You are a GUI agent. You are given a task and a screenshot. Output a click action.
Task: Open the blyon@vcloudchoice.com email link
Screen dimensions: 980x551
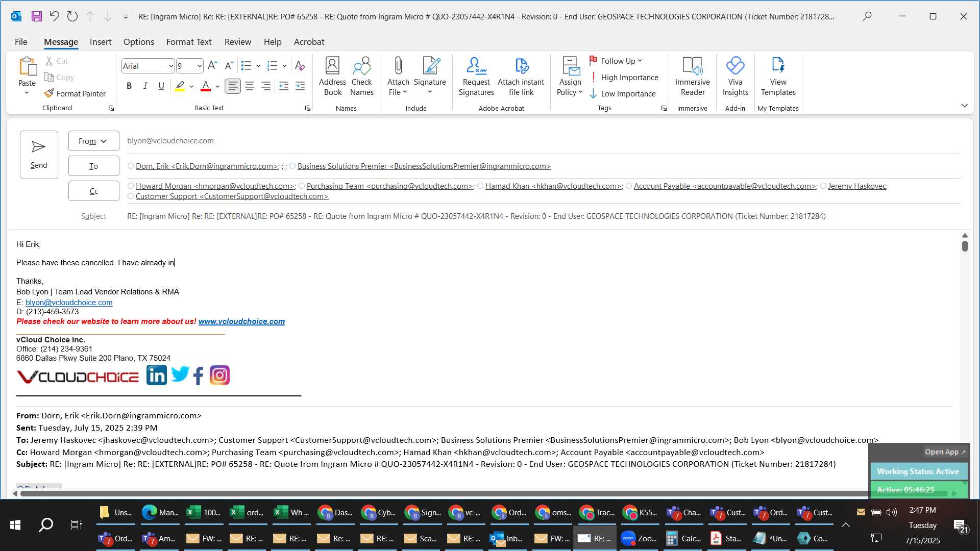coord(69,303)
